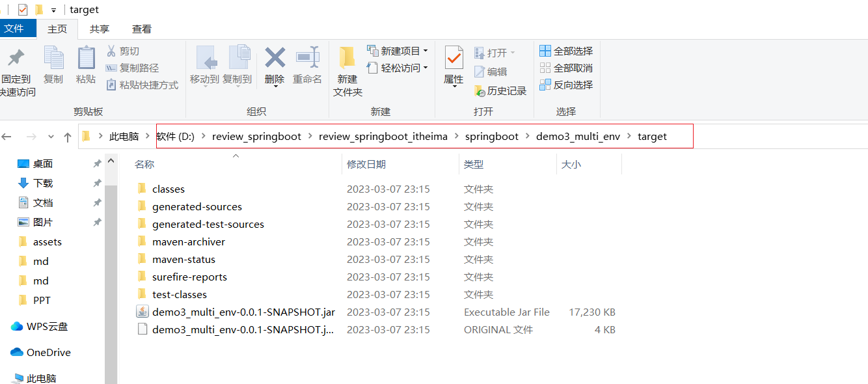The height and width of the screenshot is (384, 868).
Task: Click the Delete (删除) red X icon
Action: pos(275,58)
